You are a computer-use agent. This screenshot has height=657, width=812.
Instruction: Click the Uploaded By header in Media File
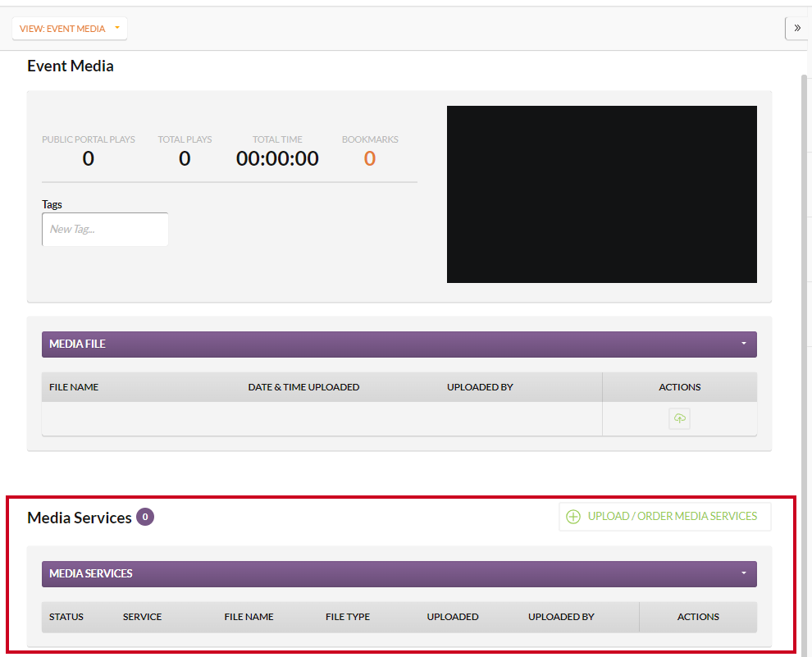(x=480, y=387)
